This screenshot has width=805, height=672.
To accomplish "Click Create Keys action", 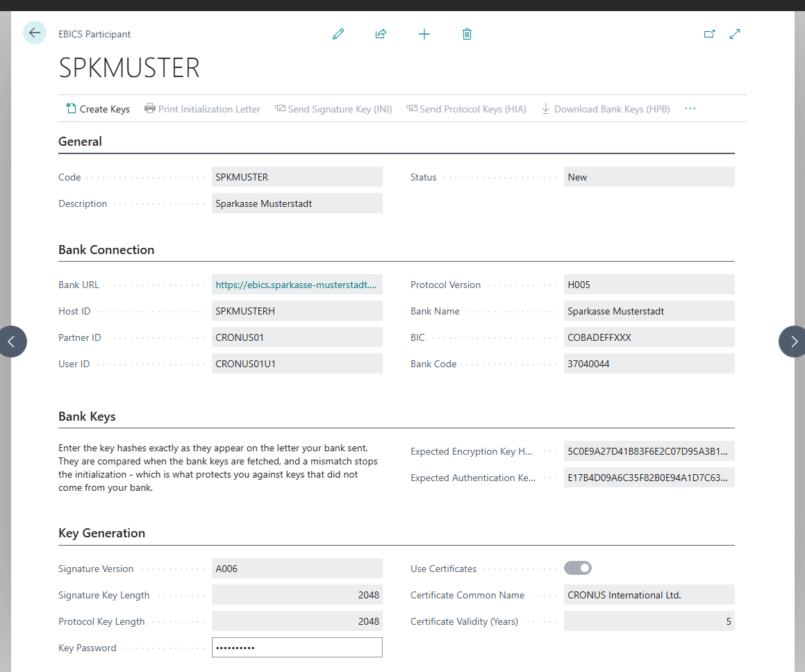I will (98, 109).
